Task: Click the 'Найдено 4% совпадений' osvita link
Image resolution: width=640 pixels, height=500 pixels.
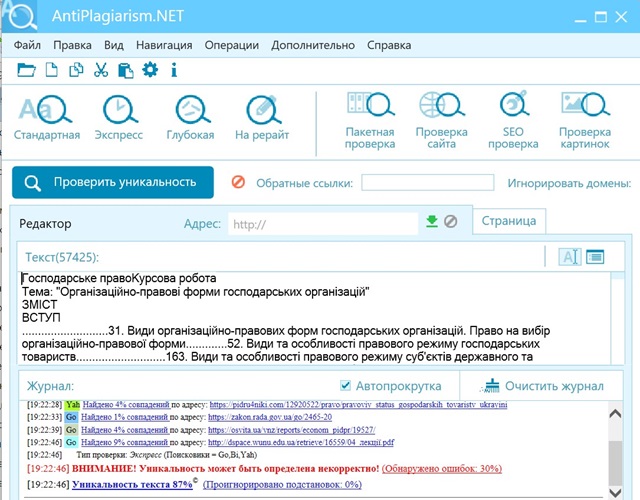Action: point(124,430)
